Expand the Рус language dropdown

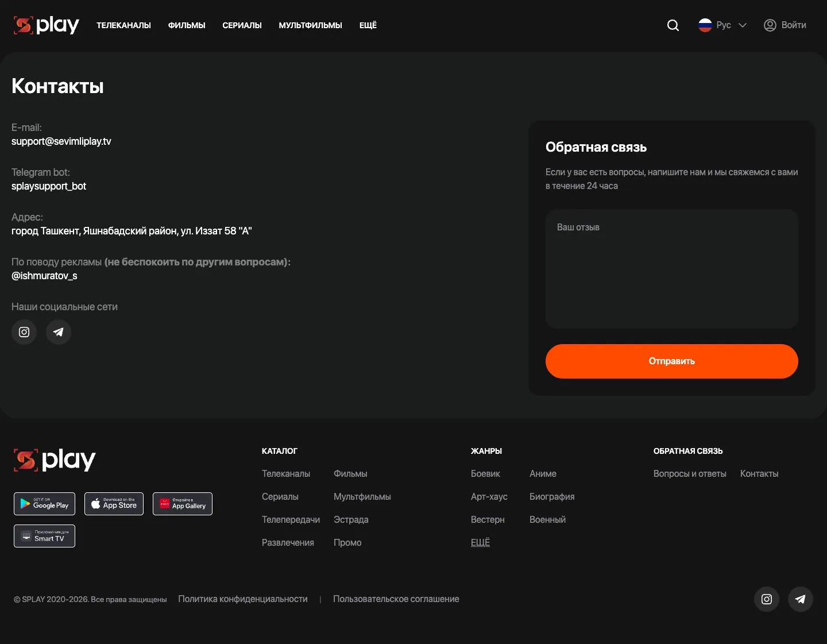(722, 25)
